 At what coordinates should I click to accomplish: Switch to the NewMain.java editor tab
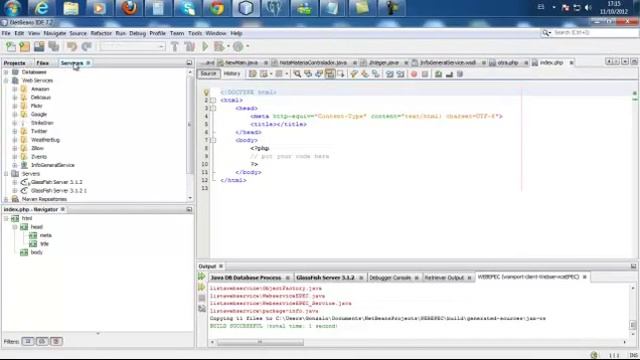click(241, 63)
